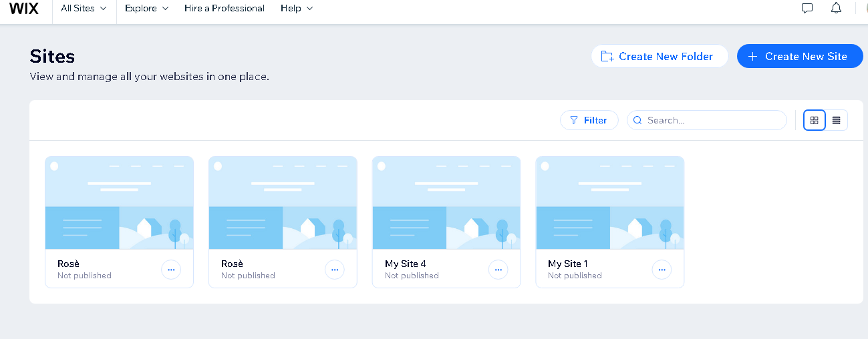Click the My Site 1 site name
Screen dimensions: 868x339
point(568,264)
